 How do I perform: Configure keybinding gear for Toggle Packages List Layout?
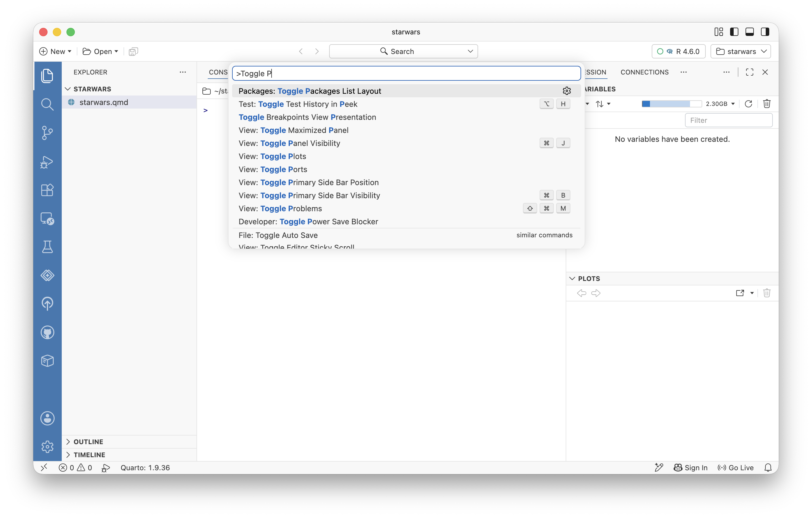click(567, 91)
